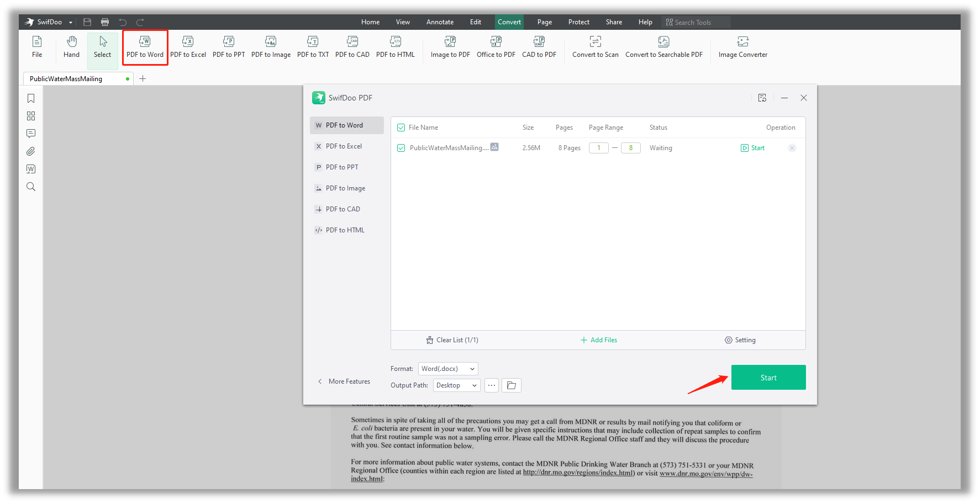Open the Edit menu tab

(476, 22)
